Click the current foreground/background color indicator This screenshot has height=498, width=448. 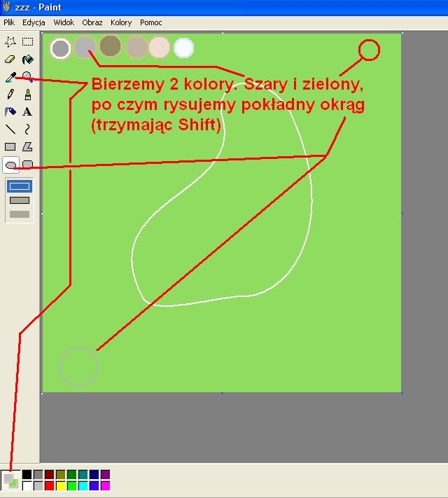pyautogui.click(x=10, y=480)
